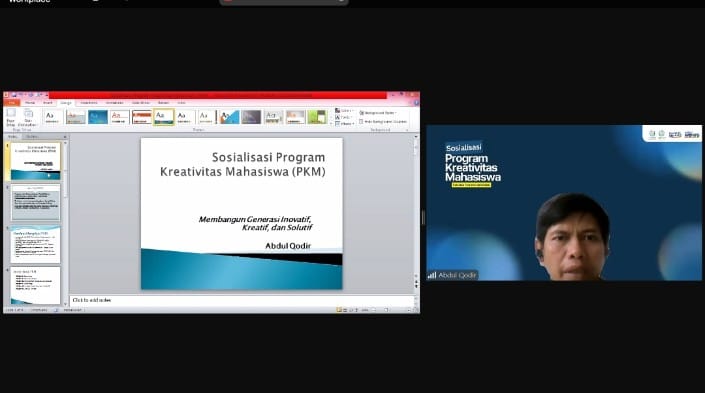Switch to the View ribbon tab
Image resolution: width=705 pixels, height=393 pixels.
[x=181, y=103]
